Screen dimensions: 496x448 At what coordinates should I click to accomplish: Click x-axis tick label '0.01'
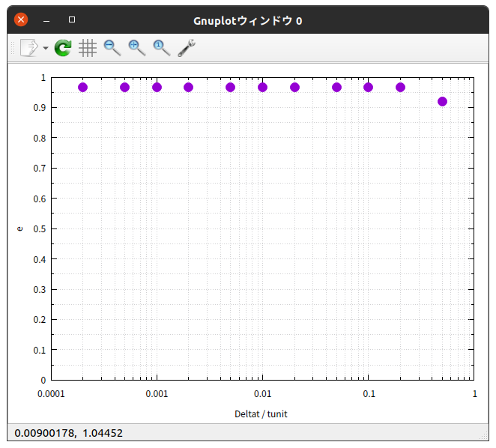(x=262, y=394)
